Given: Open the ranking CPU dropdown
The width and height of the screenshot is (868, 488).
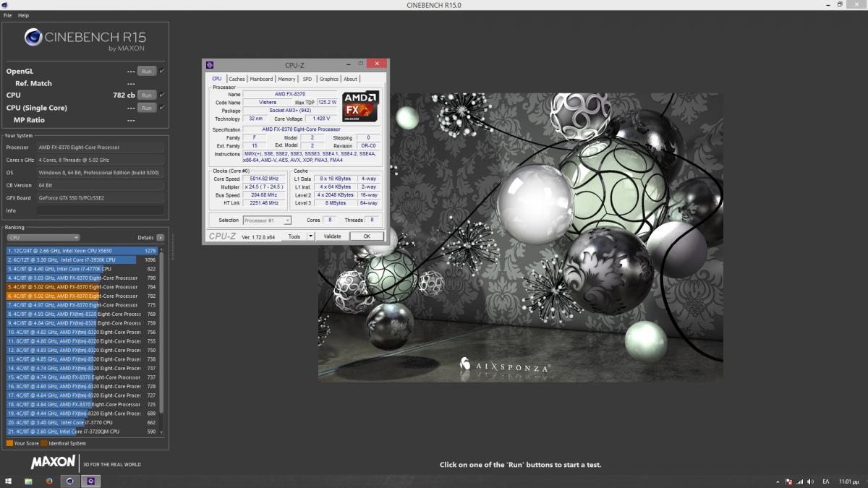Looking at the screenshot, I should click(43, 237).
